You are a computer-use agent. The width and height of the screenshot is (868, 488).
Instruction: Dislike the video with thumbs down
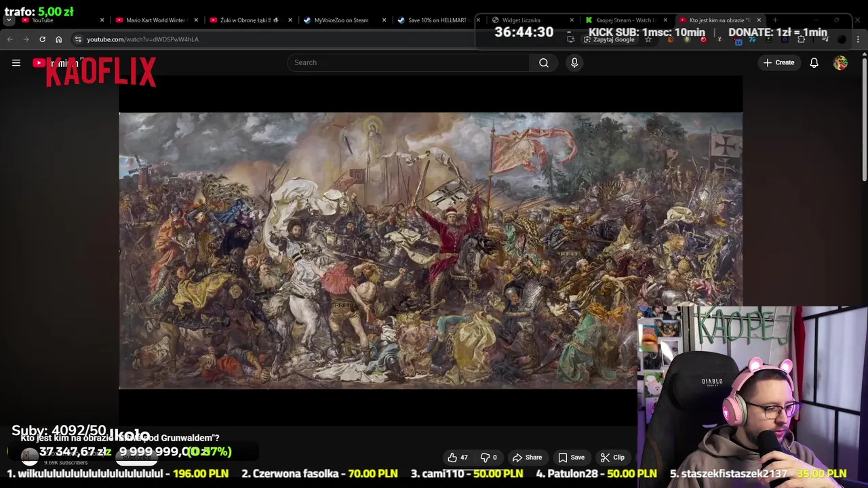(489, 457)
